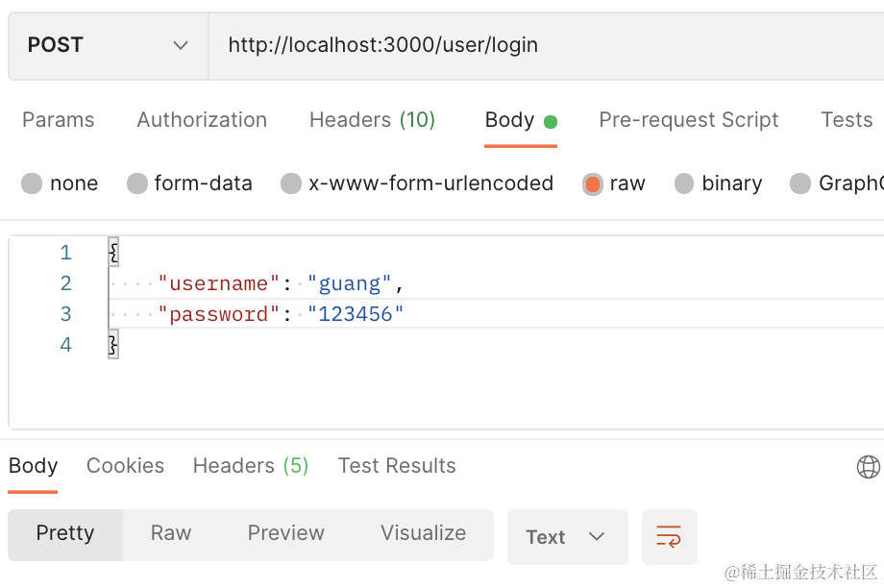Image resolution: width=884 pixels, height=588 pixels.
Task: Show response Cookies tab
Action: 125,466
